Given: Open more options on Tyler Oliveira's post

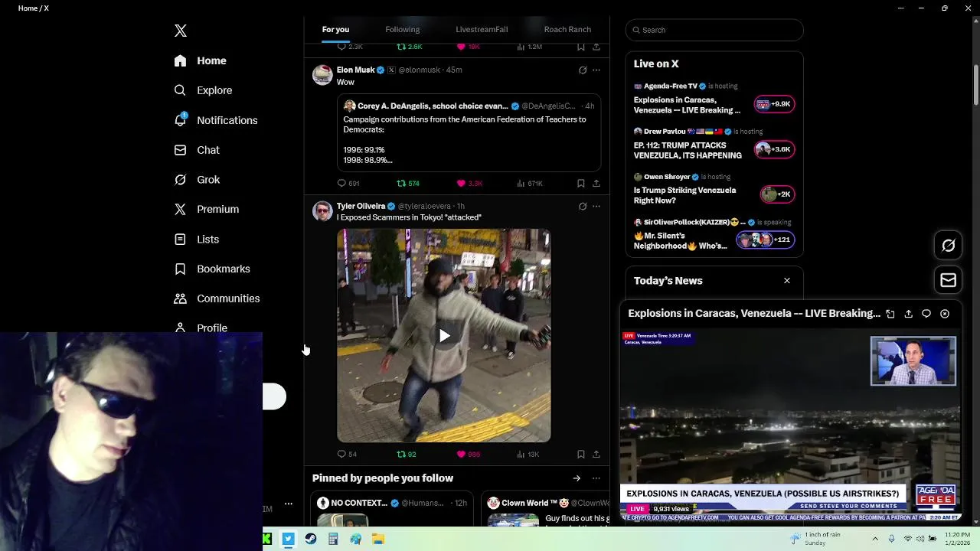Looking at the screenshot, I should (596, 206).
